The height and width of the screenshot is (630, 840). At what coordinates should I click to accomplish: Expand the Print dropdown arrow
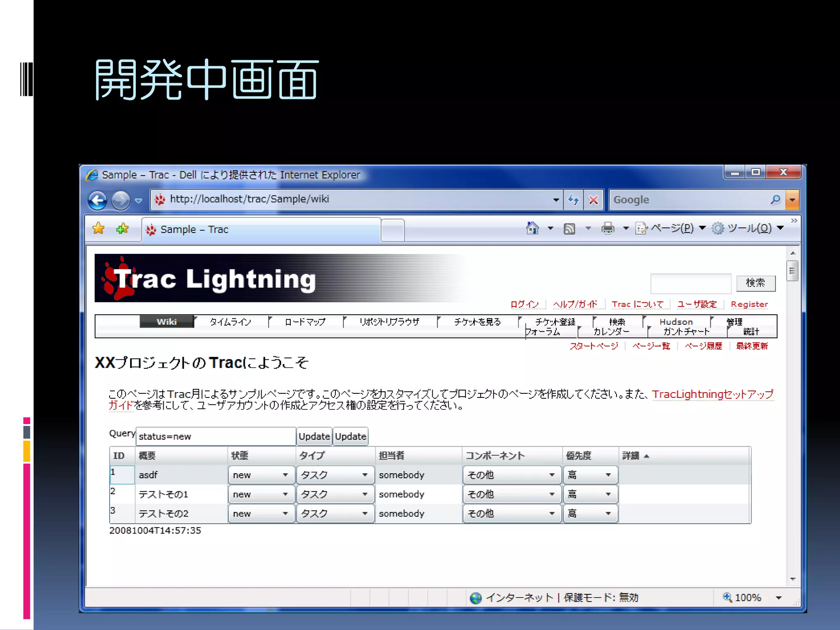click(626, 228)
